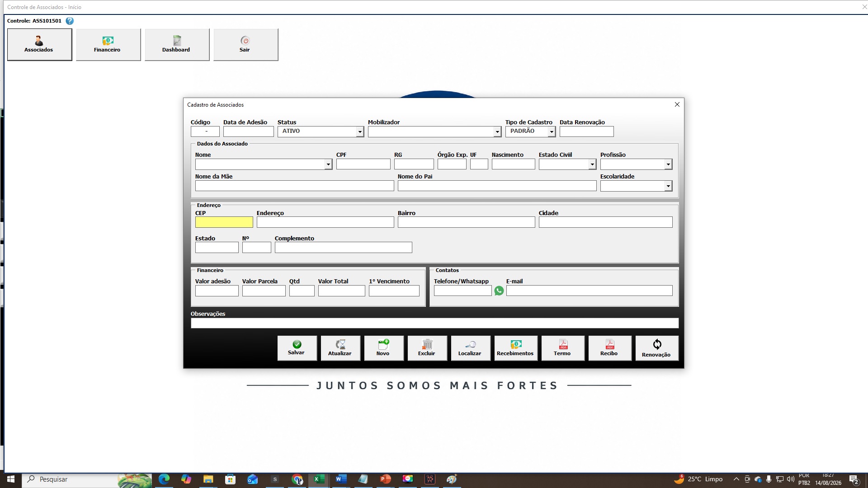This screenshot has width=868, height=488.
Task: Click the Valor Total field
Action: (342, 291)
